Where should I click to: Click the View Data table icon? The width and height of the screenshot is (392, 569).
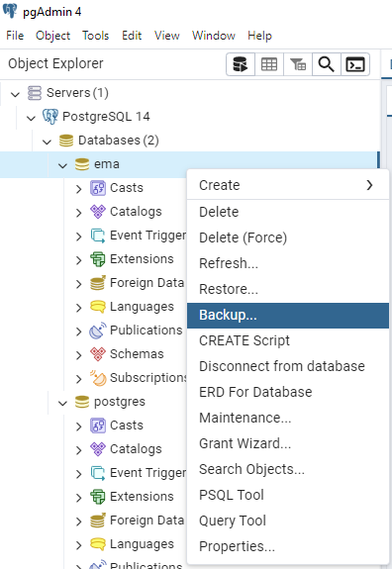coord(269,64)
